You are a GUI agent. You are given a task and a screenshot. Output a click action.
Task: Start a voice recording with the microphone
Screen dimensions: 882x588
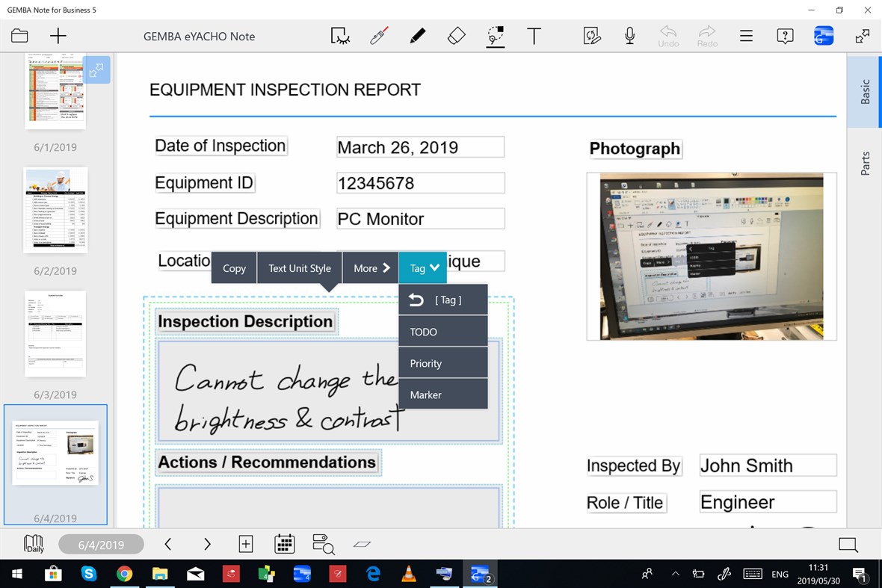(x=629, y=35)
